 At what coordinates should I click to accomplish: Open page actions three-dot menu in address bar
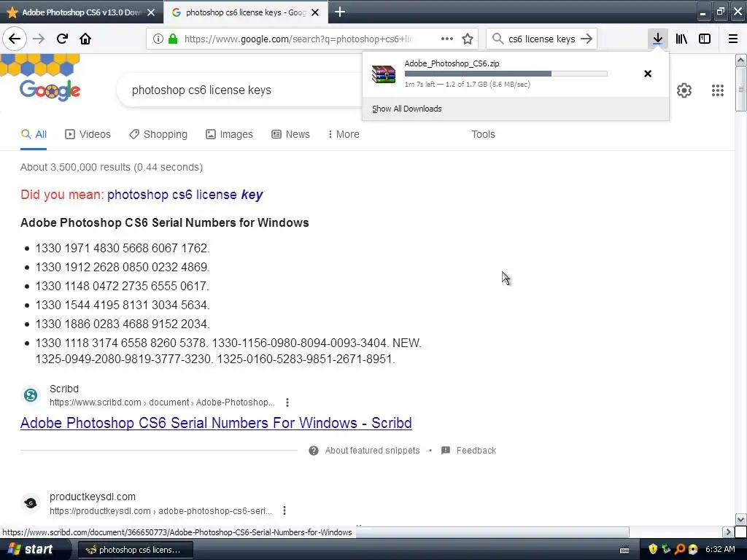coord(447,39)
